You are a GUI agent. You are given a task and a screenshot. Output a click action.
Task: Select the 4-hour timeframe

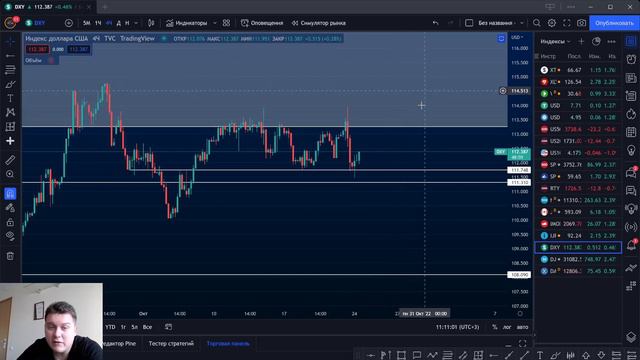pyautogui.click(x=109, y=23)
